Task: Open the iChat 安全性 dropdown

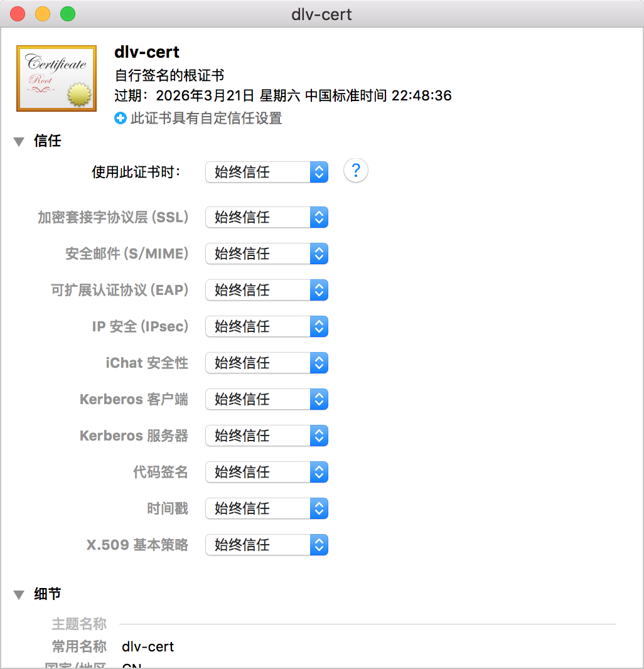Action: [266, 363]
